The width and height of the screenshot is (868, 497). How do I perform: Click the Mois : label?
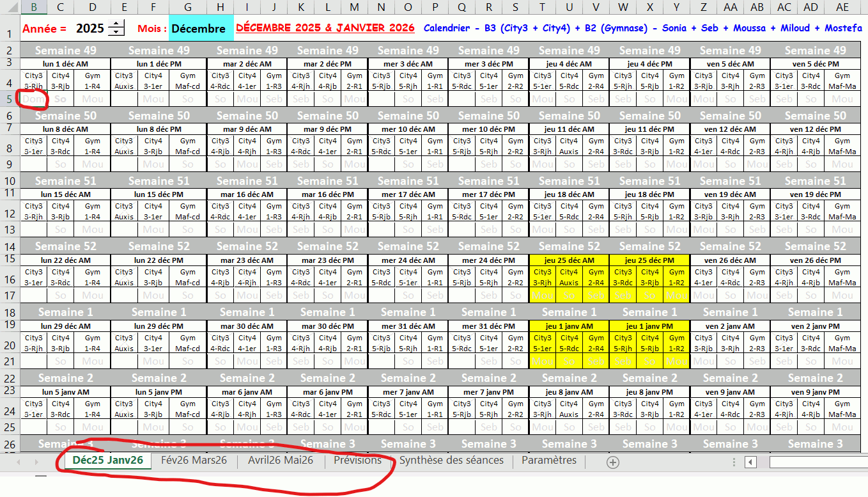pos(151,29)
